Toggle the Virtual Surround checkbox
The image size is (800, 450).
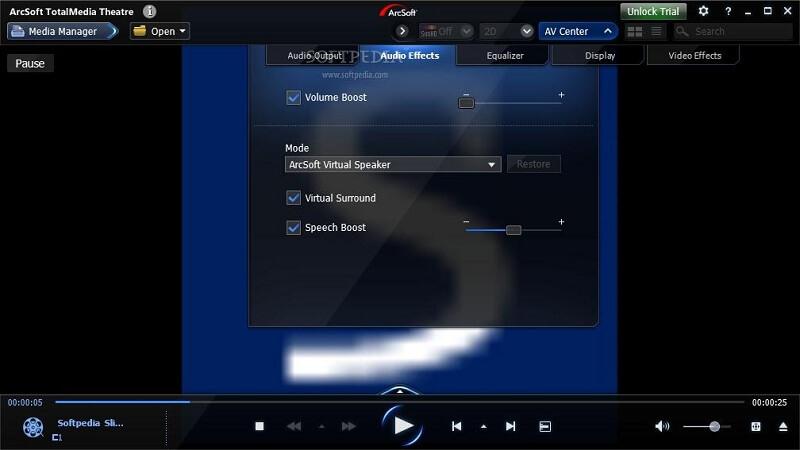(293, 197)
